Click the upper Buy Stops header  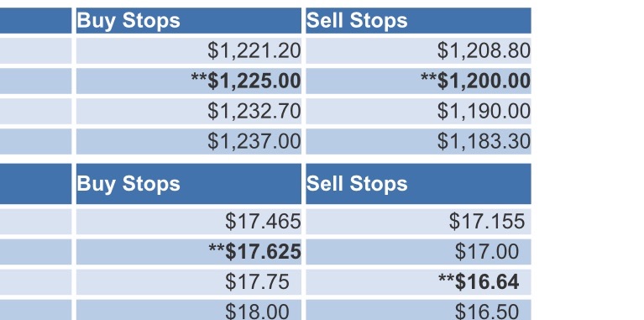pyautogui.click(x=189, y=20)
